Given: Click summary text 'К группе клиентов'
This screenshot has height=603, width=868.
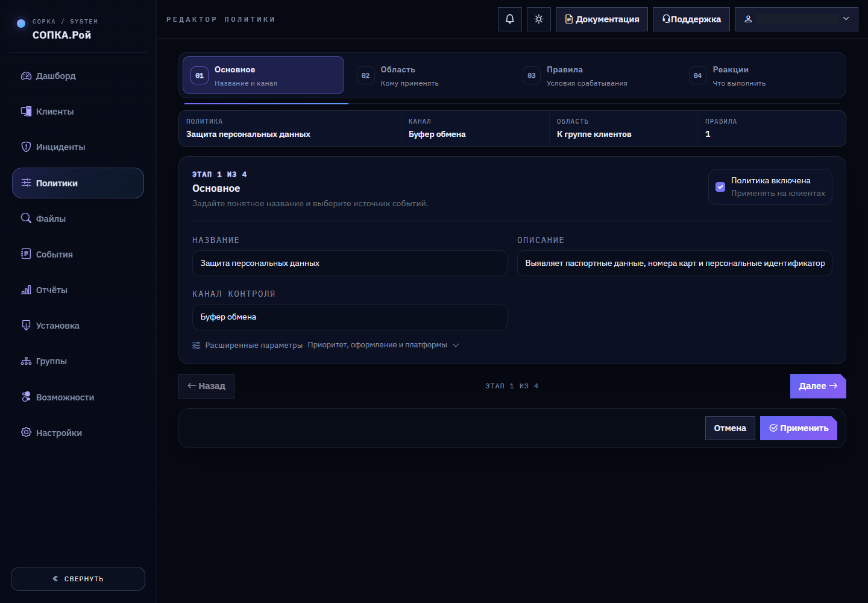Looking at the screenshot, I should [594, 134].
